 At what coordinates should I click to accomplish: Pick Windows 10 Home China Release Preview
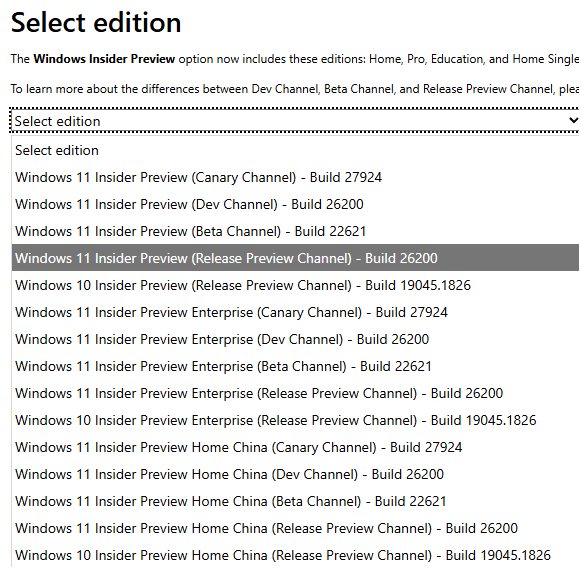pyautogui.click(x=295, y=555)
